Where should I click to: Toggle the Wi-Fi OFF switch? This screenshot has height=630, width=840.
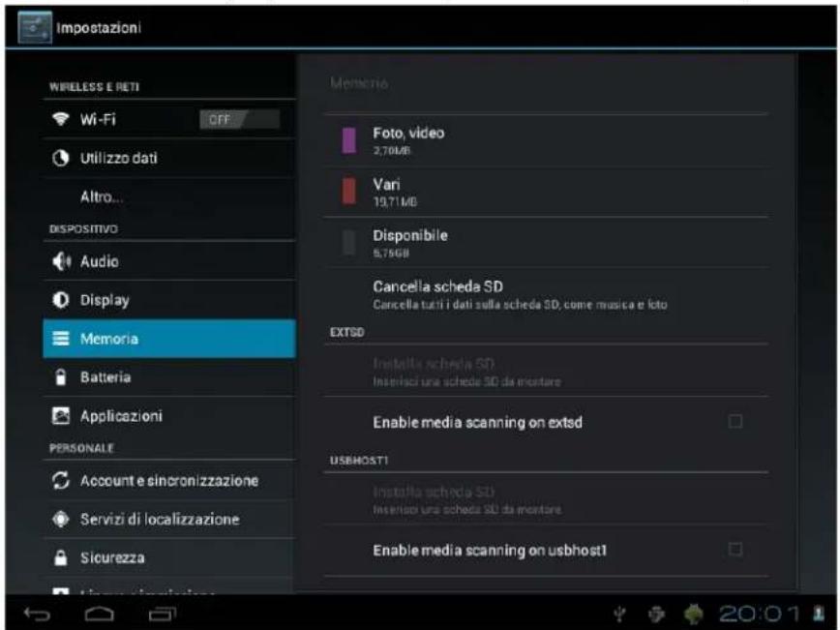tap(239, 119)
